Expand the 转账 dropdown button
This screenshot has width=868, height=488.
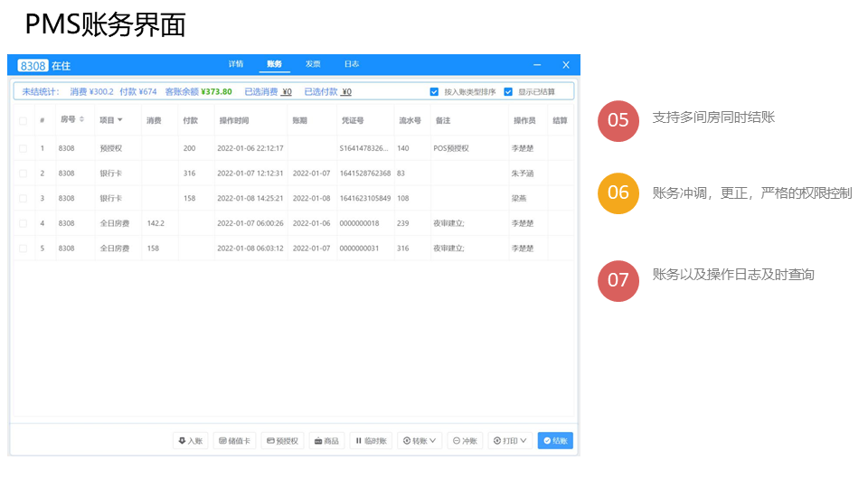[x=420, y=441]
